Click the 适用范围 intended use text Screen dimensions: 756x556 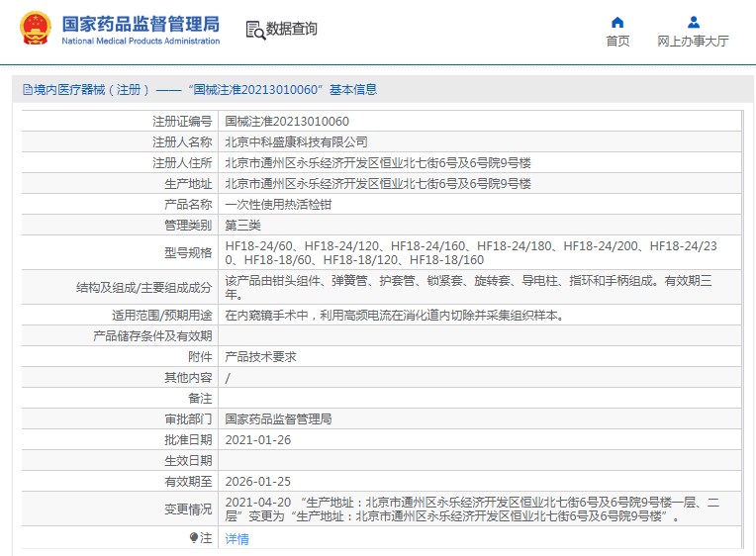[x=394, y=316]
